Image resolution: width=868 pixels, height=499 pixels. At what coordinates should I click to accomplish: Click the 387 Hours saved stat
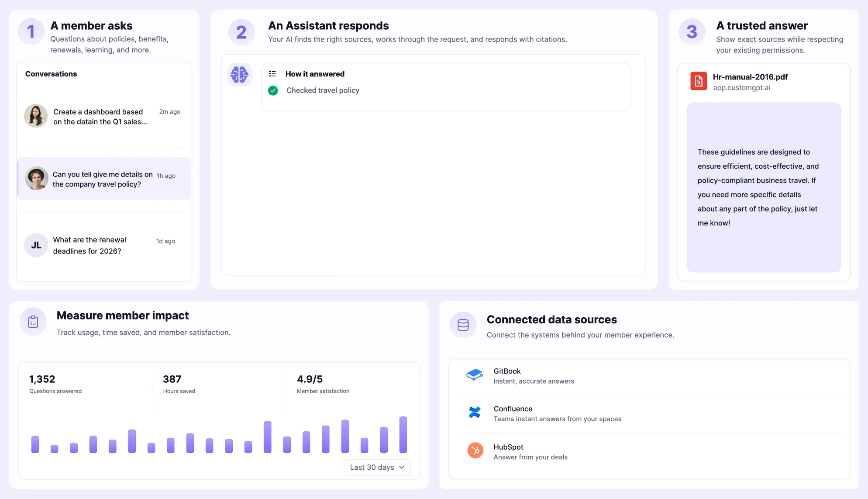click(x=179, y=384)
